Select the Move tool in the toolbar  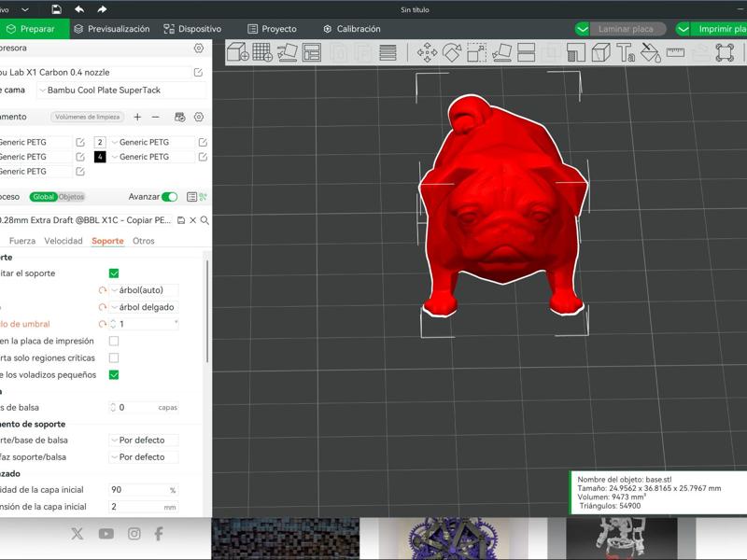427,53
